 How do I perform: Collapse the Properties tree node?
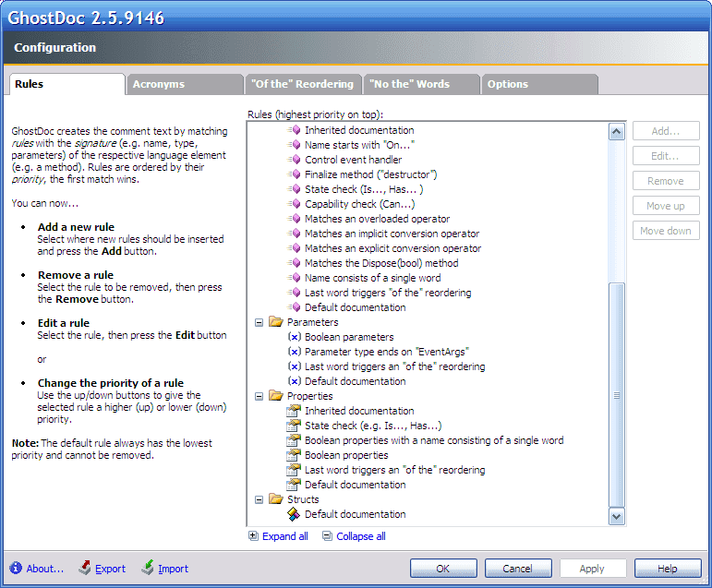click(x=259, y=396)
